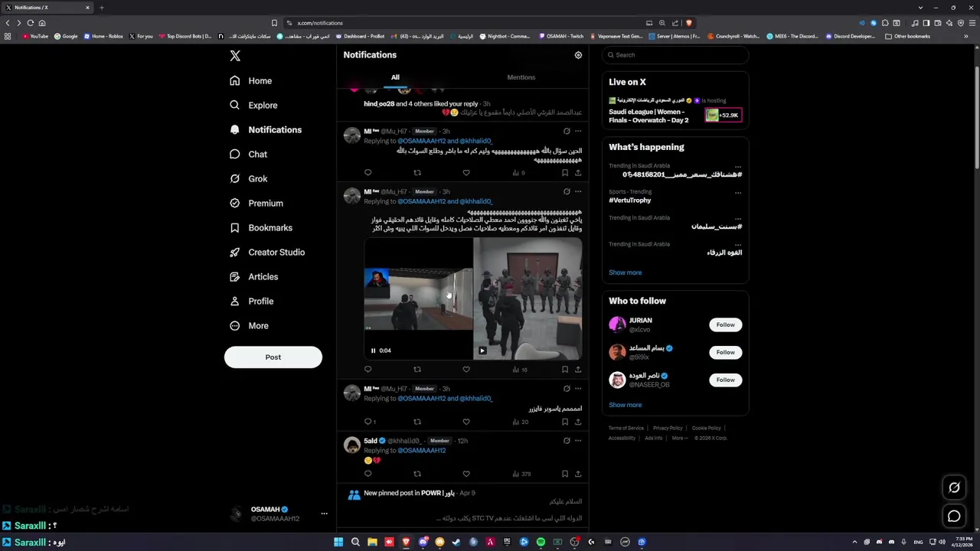Go to Home in the sidebar
Image resolution: width=980 pixels, height=551 pixels.
[251, 80]
